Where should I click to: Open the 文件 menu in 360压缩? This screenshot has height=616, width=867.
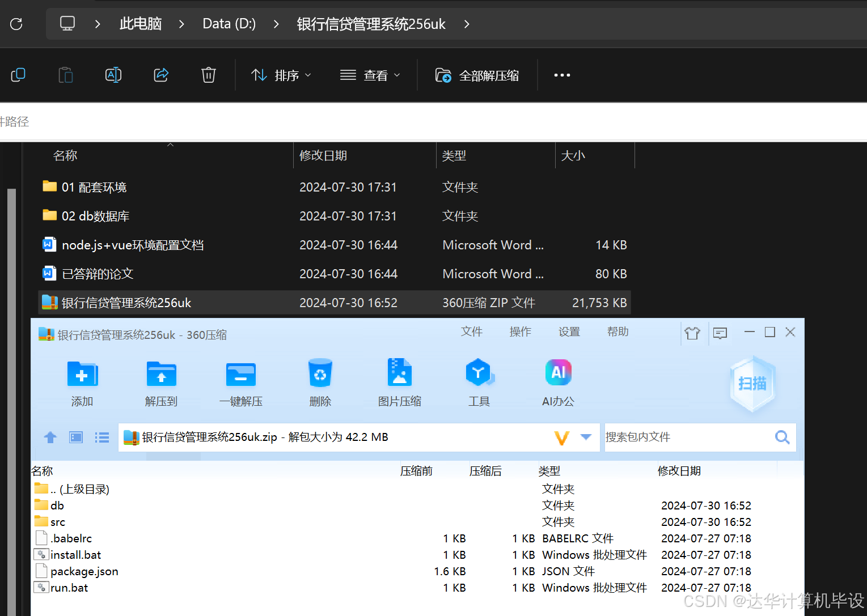coord(472,332)
